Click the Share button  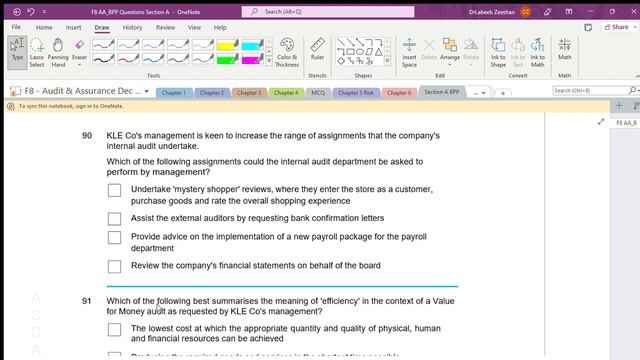coord(619,27)
